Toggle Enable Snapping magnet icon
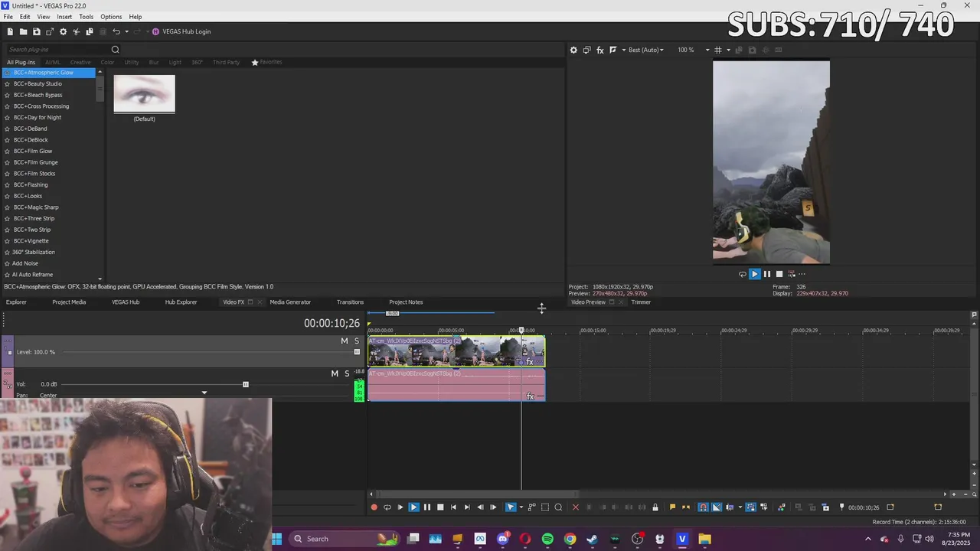Viewport: 980px width, 551px height. [703, 507]
